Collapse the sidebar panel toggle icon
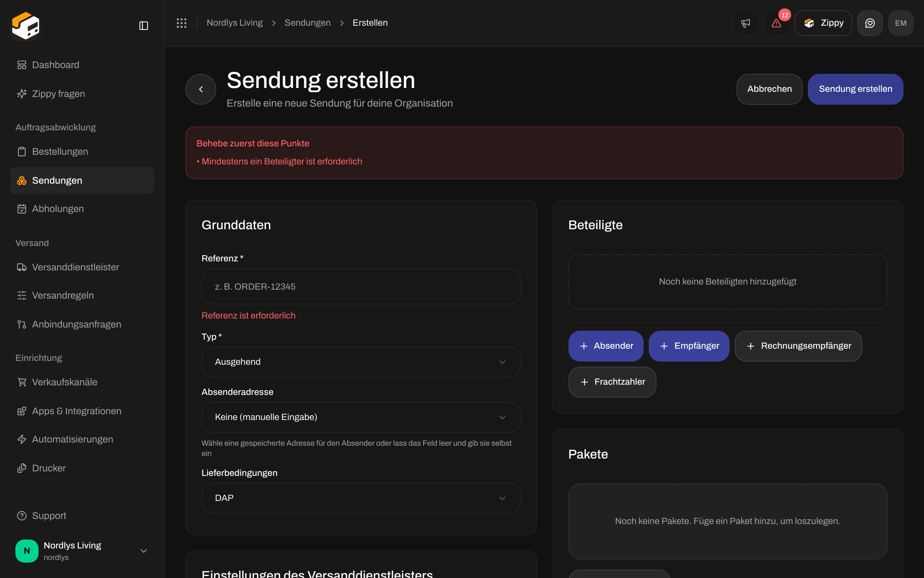The width and height of the screenshot is (924, 578). 143,26
